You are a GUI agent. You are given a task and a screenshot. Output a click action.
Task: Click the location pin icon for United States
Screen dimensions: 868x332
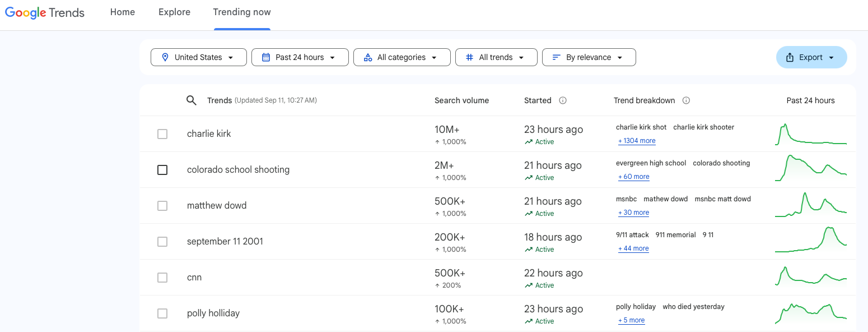click(165, 57)
